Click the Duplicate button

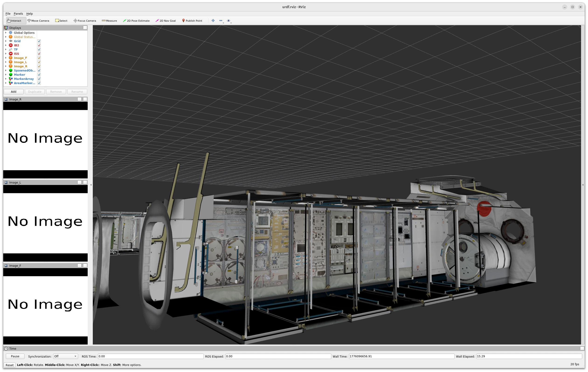(x=35, y=92)
